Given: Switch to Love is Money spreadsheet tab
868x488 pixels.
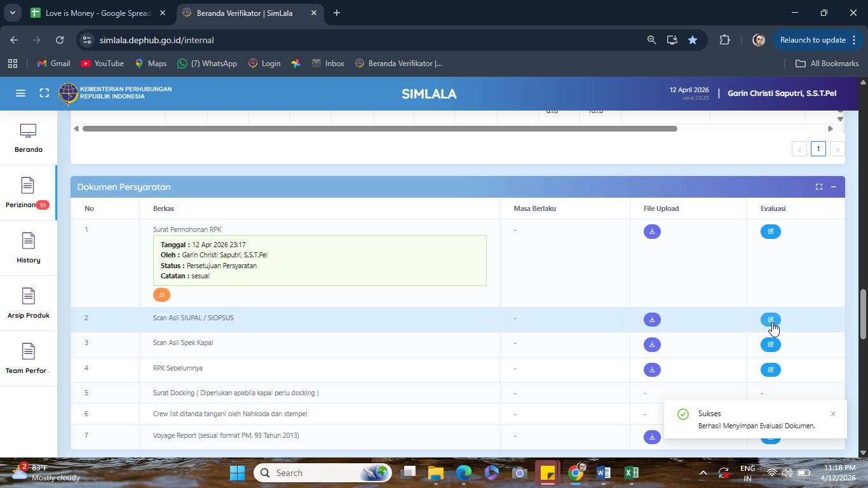Looking at the screenshot, I should pos(98,13).
